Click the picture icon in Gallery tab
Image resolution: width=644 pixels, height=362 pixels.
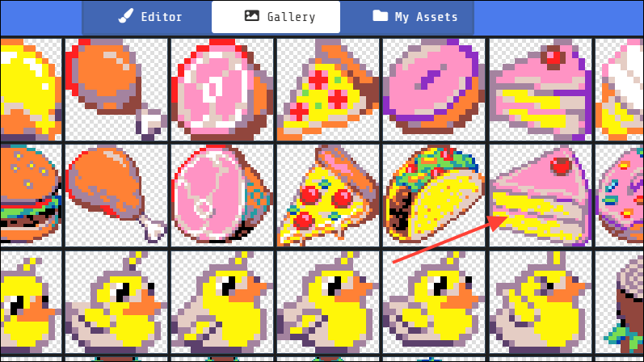click(251, 16)
